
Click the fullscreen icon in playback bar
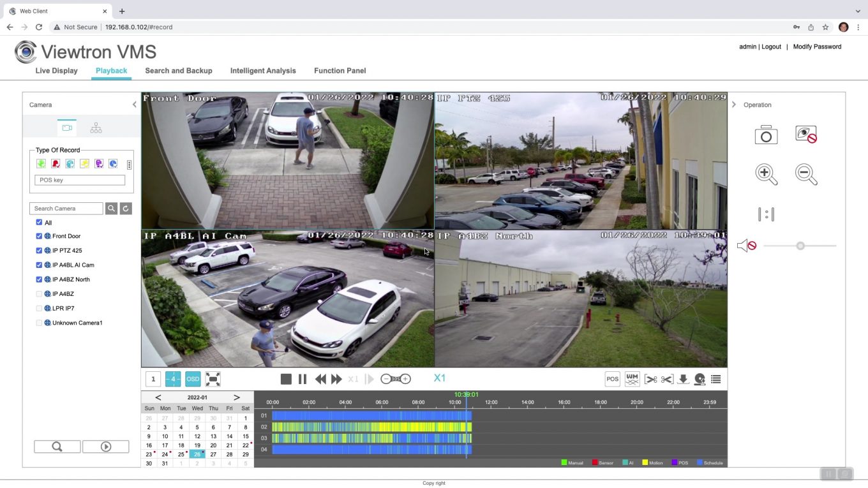213,379
